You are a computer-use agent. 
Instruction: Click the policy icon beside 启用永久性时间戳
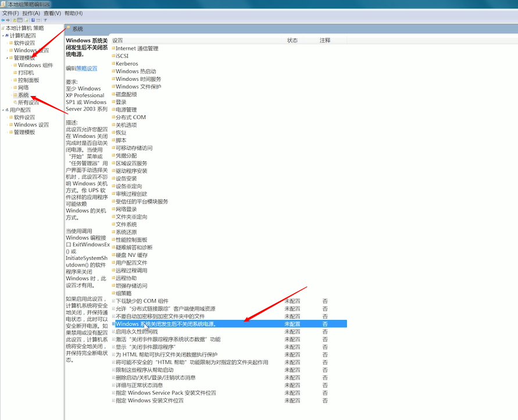click(x=113, y=332)
